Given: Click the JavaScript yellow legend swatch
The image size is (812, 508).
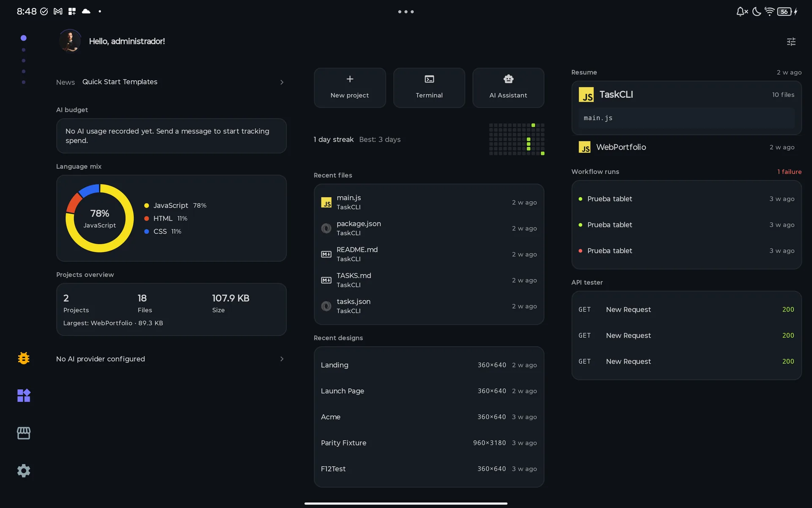Looking at the screenshot, I should (146, 206).
